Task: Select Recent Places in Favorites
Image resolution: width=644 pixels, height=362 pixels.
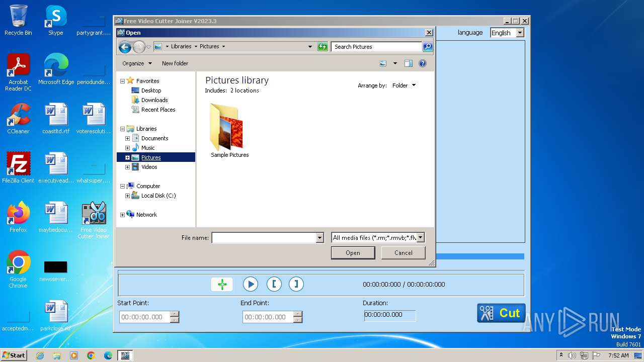Action: 158,110
